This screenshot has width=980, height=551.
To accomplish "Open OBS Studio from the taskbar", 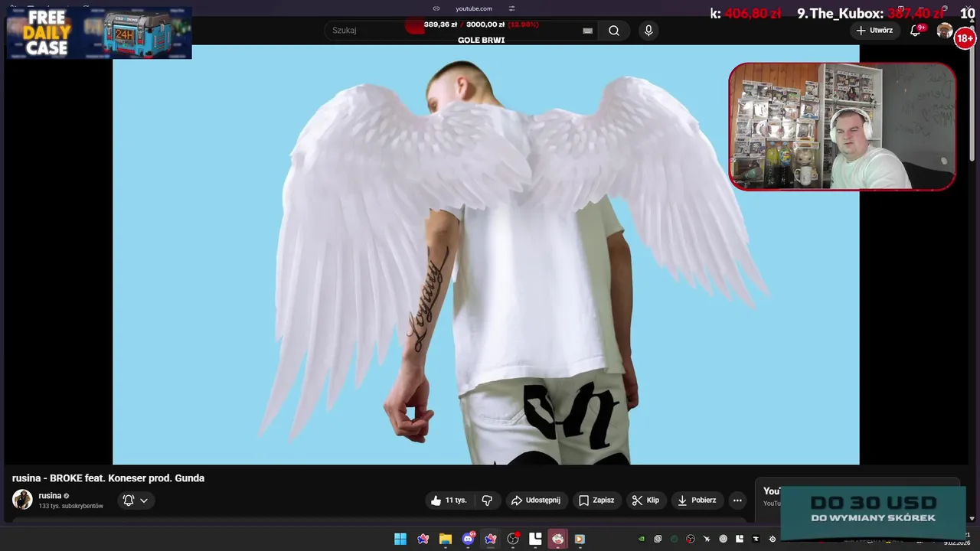I will 513,540.
